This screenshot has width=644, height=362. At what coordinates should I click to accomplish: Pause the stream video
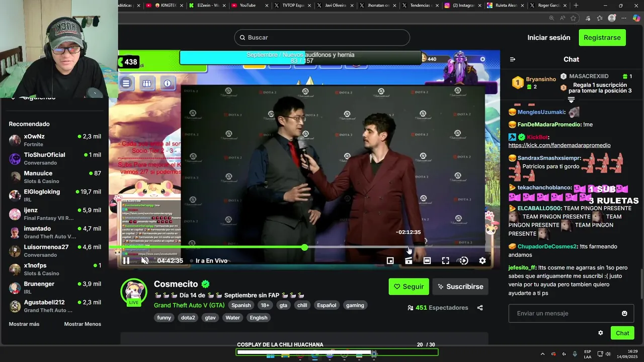[126, 260]
